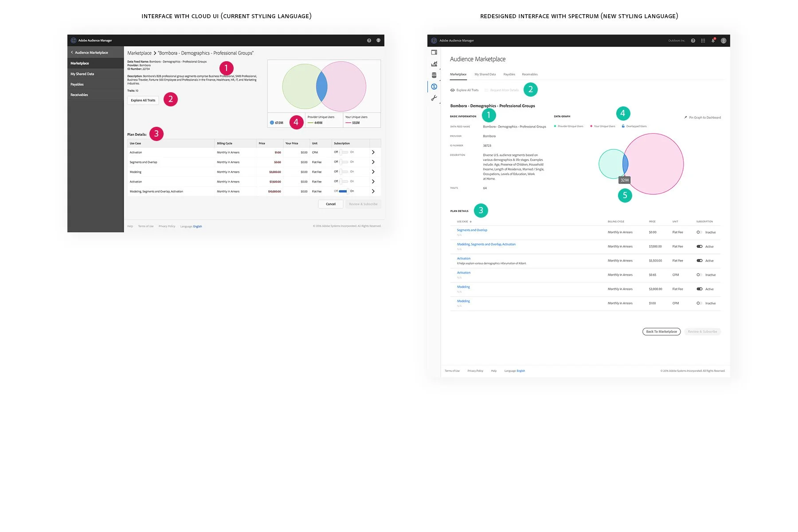Open the Modeling, Segments and Overlap, Activation link
Viewport: 798px width, 532px height.
[x=486, y=244]
